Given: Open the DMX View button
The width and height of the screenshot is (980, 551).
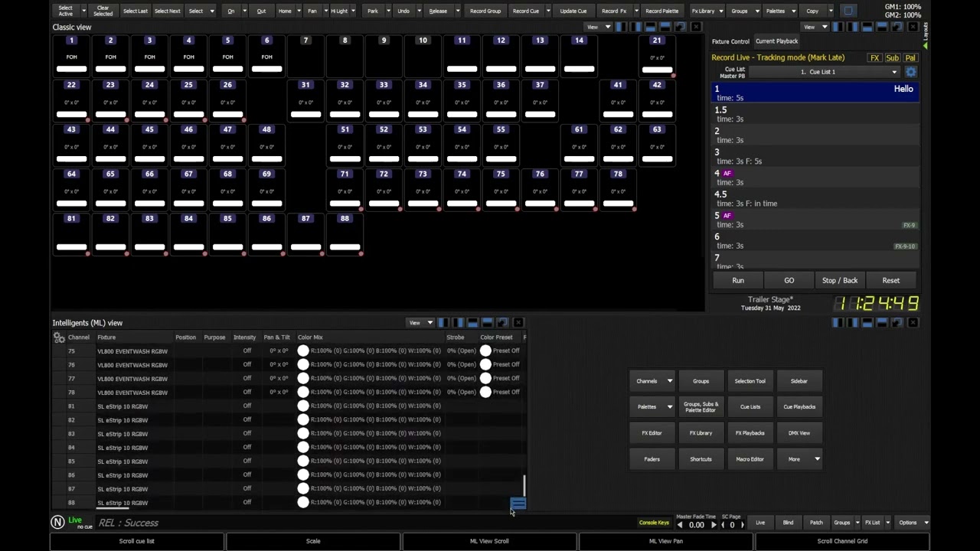Looking at the screenshot, I should click(799, 433).
